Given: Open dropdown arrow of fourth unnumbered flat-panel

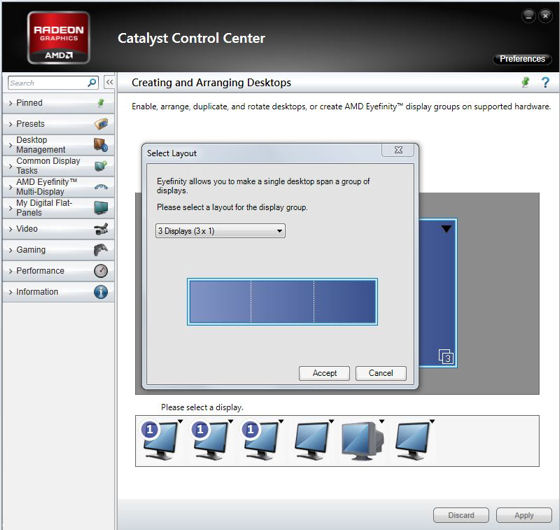Looking at the screenshot, I should point(331,421).
